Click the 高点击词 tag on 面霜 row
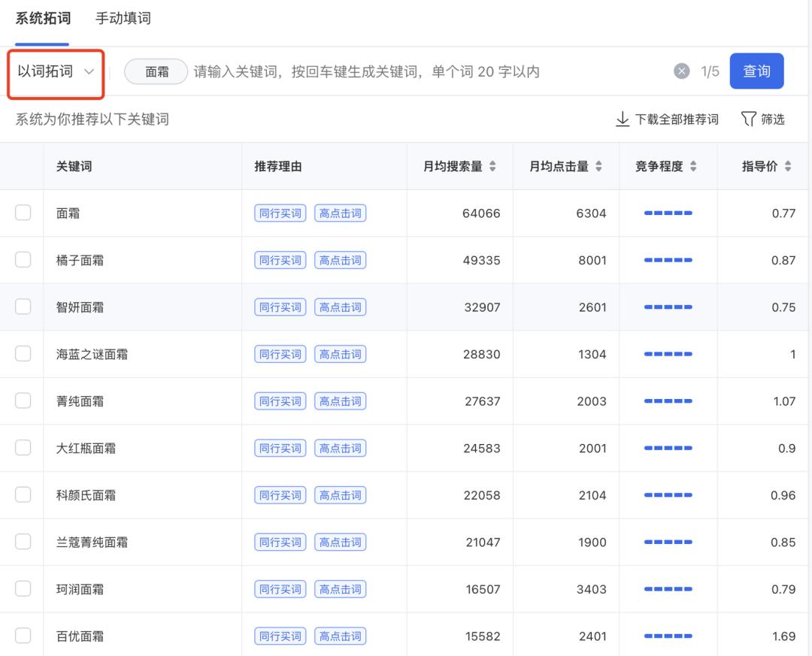 pos(340,213)
